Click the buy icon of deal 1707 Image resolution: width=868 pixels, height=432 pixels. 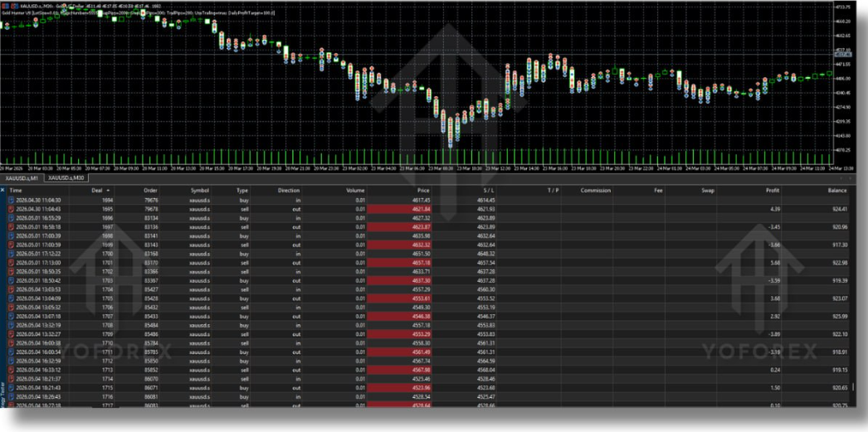(11, 316)
